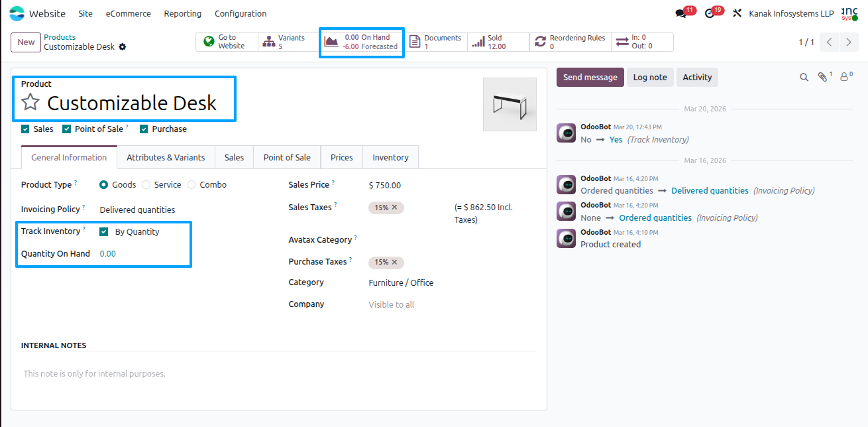Edit the Customizable Desk product name field
868x427 pixels.
click(132, 103)
